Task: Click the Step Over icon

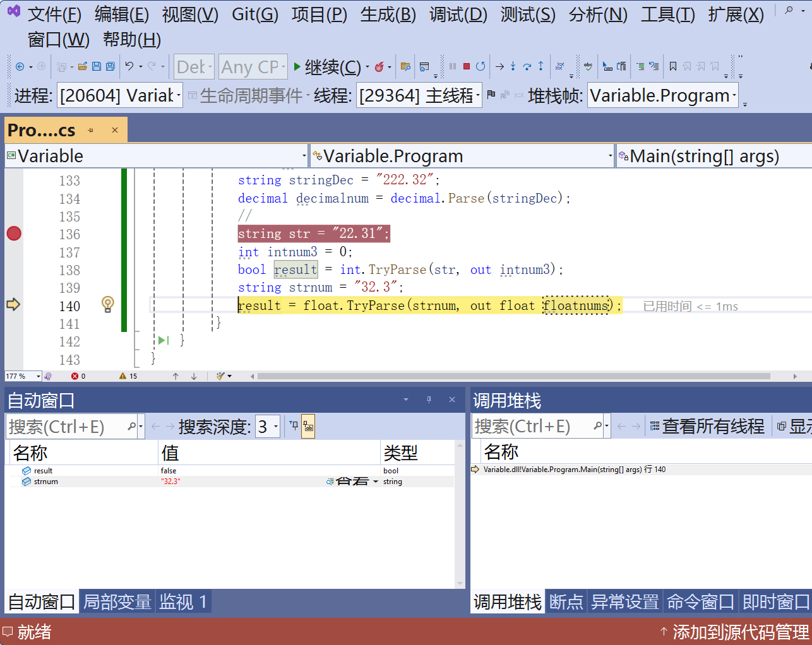Action: pyautogui.click(x=527, y=66)
